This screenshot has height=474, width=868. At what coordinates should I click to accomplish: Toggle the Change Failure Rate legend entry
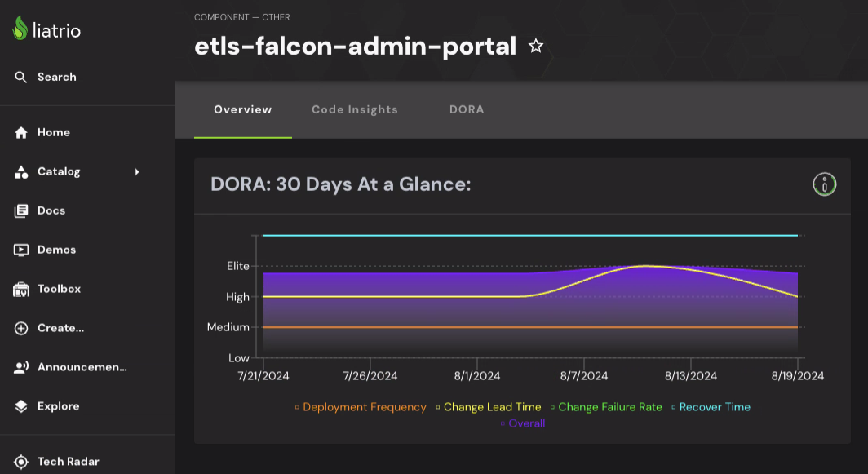tap(606, 407)
